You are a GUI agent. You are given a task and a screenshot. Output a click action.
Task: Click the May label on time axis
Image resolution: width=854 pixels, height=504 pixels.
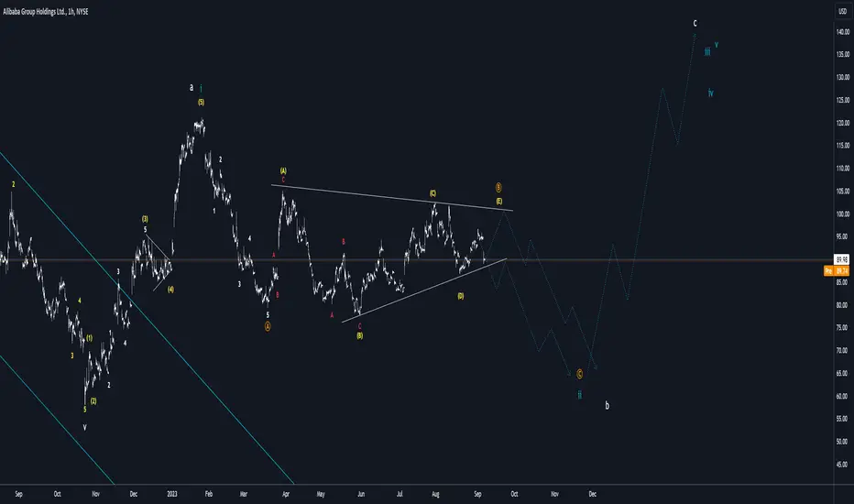[x=321, y=494]
